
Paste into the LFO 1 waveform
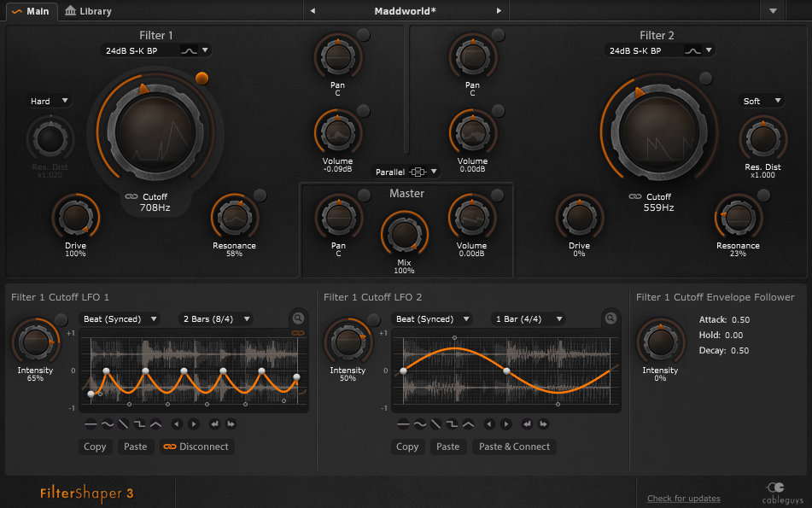coord(136,447)
